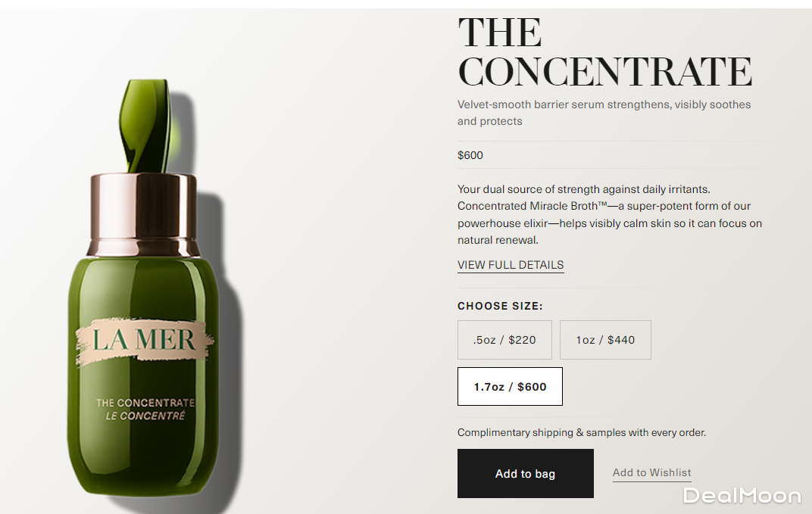Click the 'Your dual source of strength' sentence

(583, 189)
